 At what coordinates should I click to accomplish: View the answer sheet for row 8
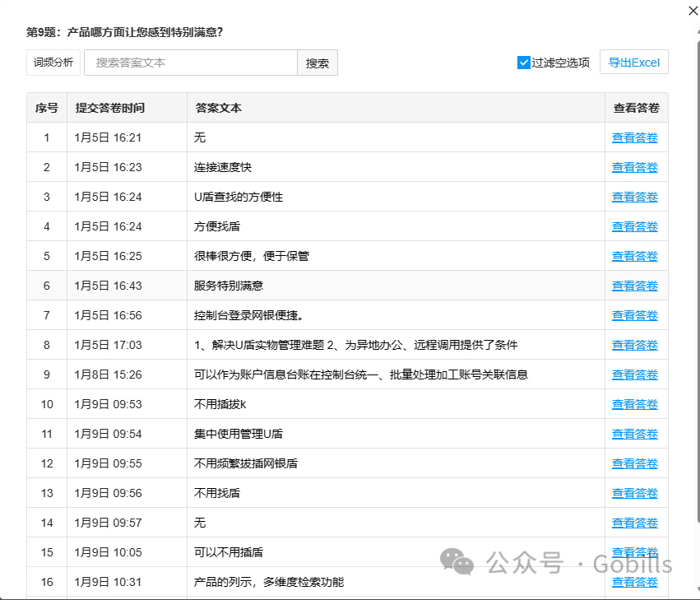point(634,346)
